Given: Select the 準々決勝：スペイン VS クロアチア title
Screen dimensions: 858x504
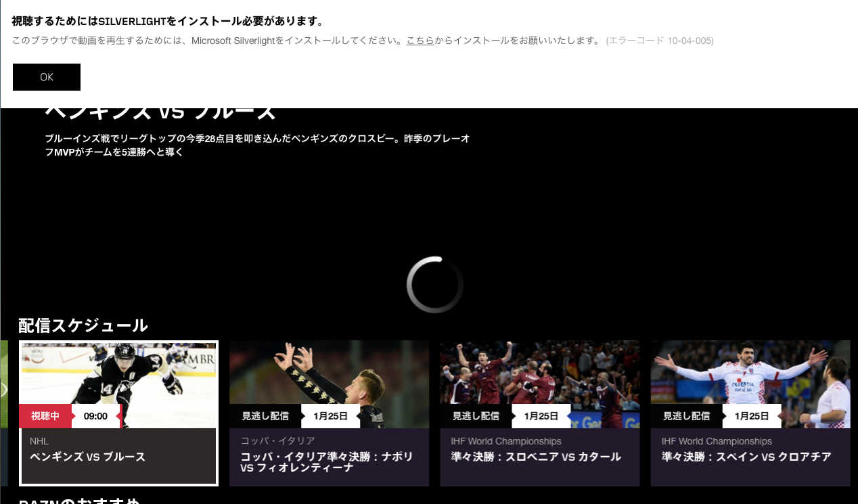Looking at the screenshot, I should (x=746, y=457).
